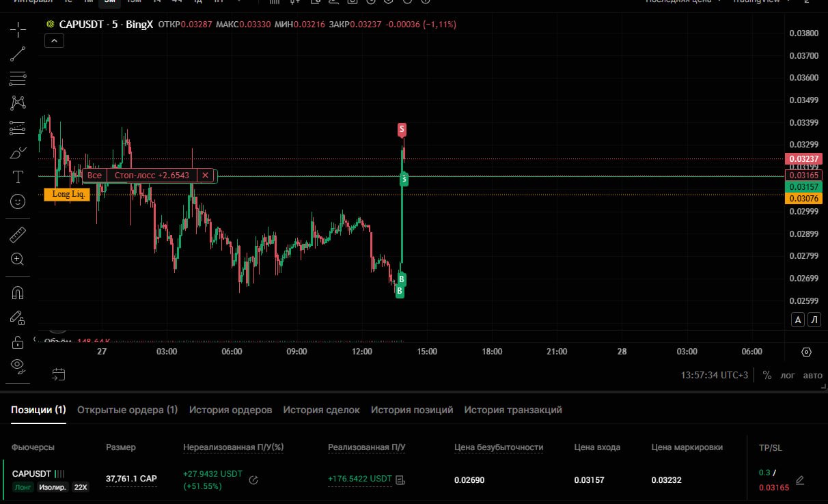Collapse the chart legend with the chevron button
The height and width of the screenshot is (504, 828).
[54, 41]
